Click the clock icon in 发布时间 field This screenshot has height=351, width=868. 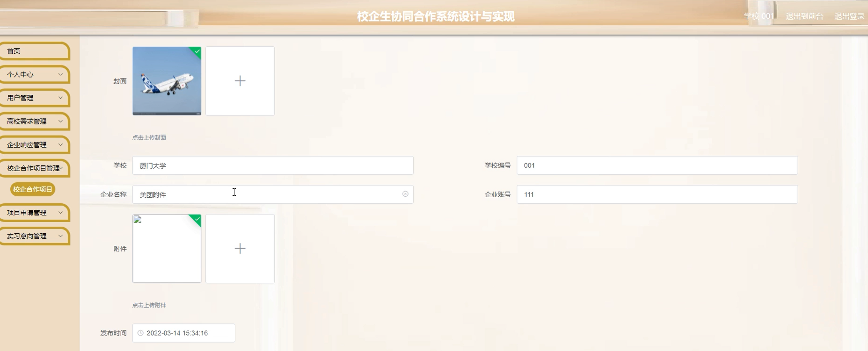point(140,333)
